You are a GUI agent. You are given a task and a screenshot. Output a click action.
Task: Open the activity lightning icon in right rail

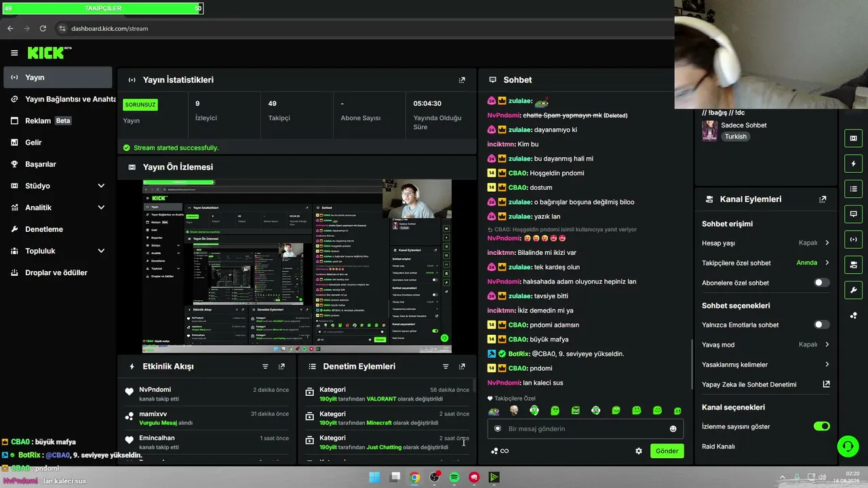click(853, 163)
